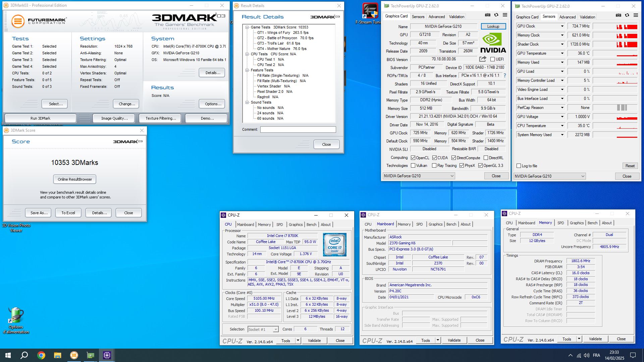Collapse the Game Tests tree node

tap(247, 27)
